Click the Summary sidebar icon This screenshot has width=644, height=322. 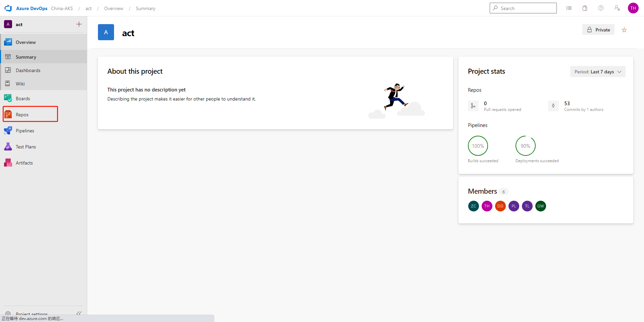pos(8,57)
